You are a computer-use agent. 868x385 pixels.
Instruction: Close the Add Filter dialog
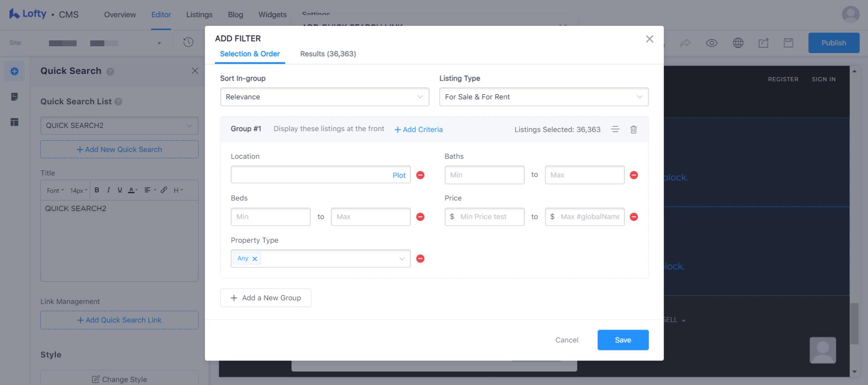[x=649, y=39]
